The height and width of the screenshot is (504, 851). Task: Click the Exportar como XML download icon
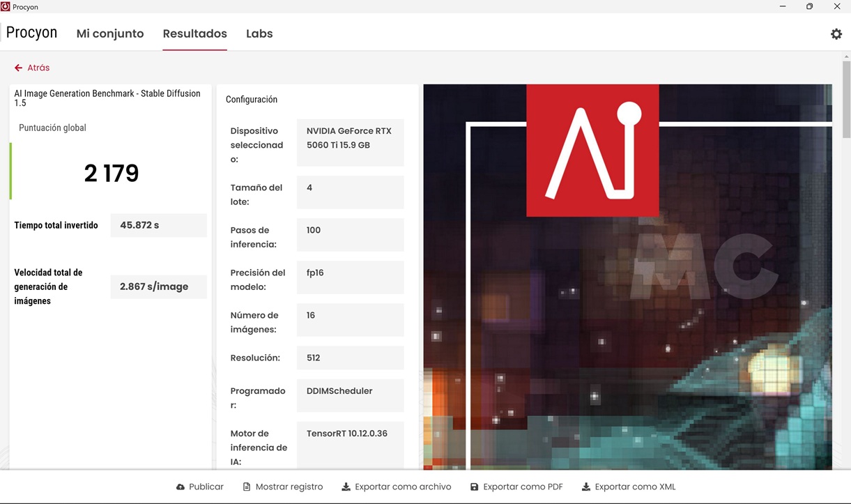click(586, 487)
